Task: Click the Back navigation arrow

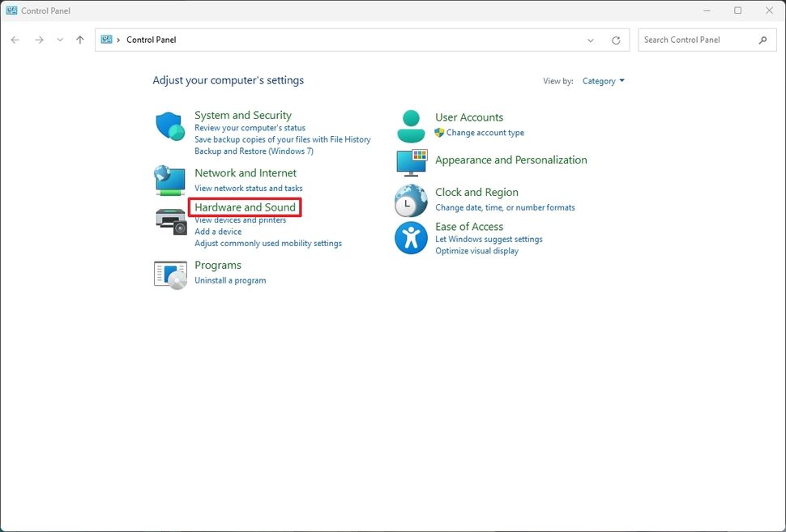Action: (14, 39)
